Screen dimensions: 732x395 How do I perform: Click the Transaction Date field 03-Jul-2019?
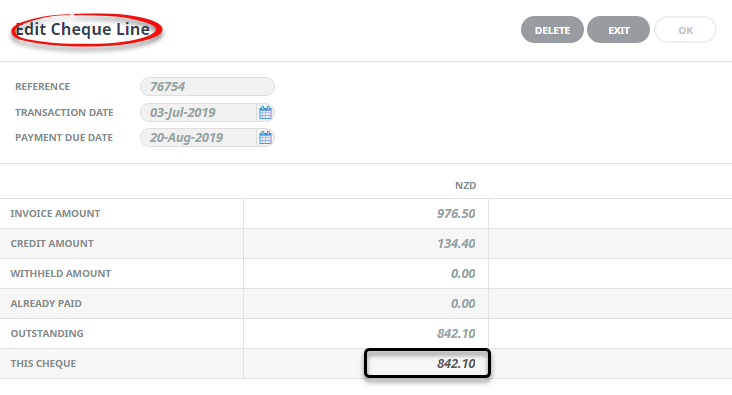[x=198, y=113]
